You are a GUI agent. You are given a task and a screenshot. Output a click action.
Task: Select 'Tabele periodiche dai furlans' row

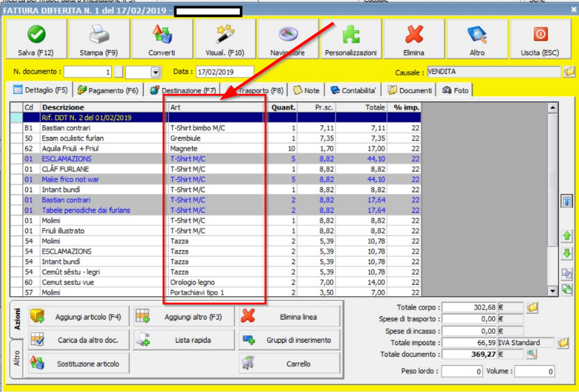(215, 211)
